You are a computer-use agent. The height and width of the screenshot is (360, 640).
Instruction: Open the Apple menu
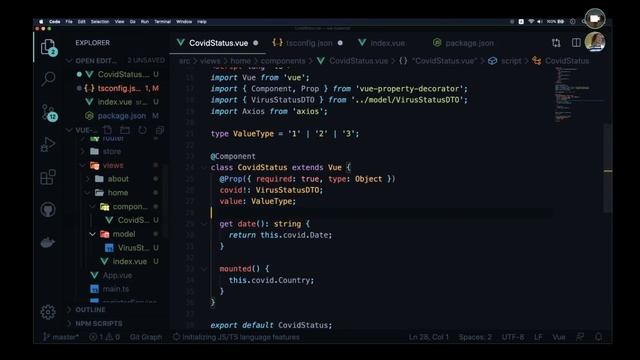click(x=41, y=22)
